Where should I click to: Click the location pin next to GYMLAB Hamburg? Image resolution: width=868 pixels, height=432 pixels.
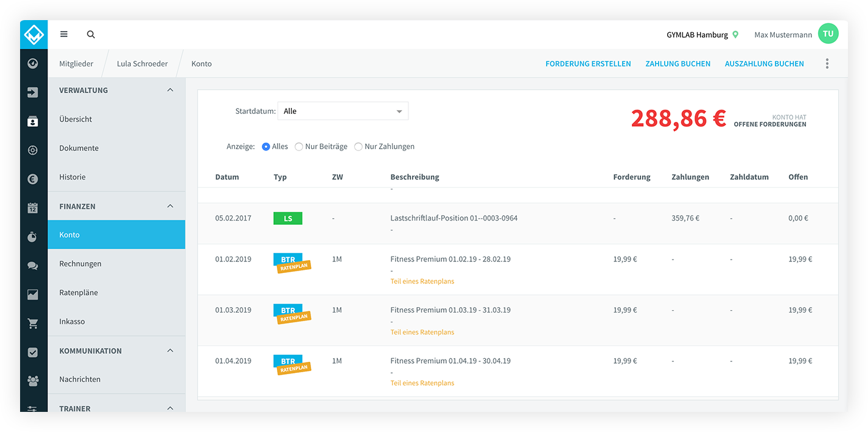[735, 35]
